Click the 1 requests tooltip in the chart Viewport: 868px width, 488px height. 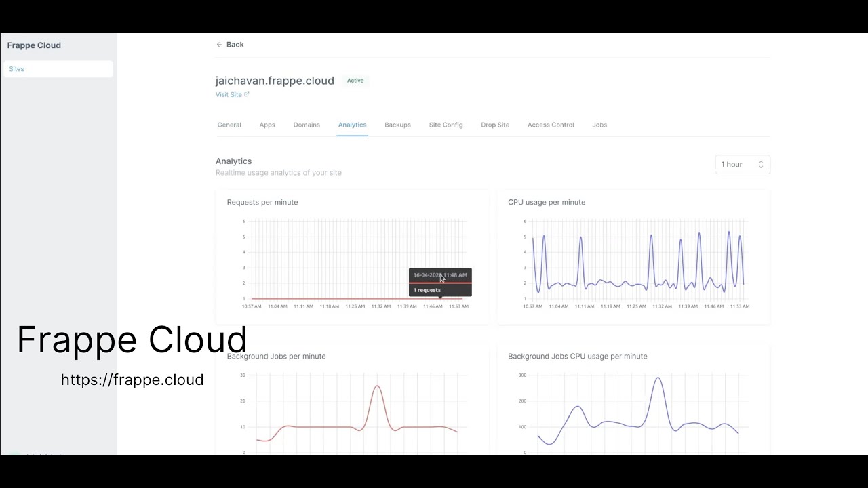point(440,283)
